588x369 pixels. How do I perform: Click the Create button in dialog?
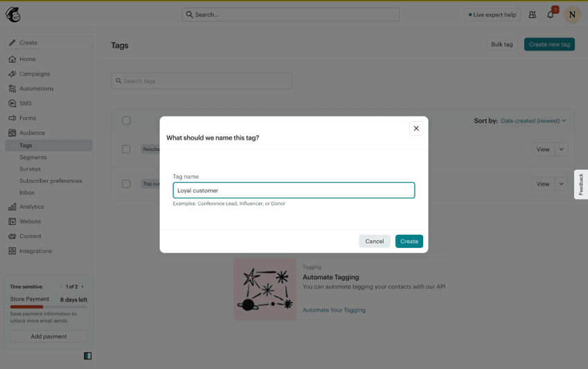tap(409, 241)
